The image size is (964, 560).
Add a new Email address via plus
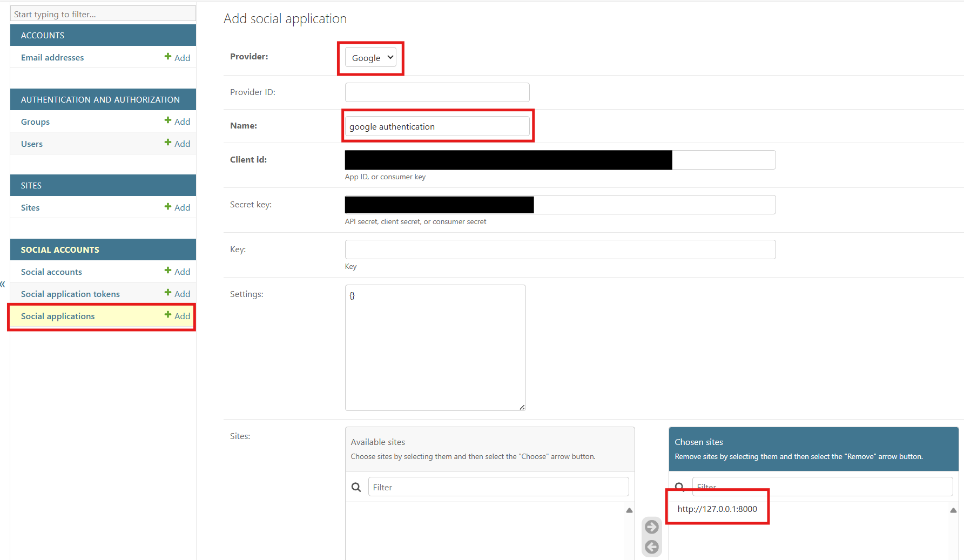pyautogui.click(x=177, y=57)
